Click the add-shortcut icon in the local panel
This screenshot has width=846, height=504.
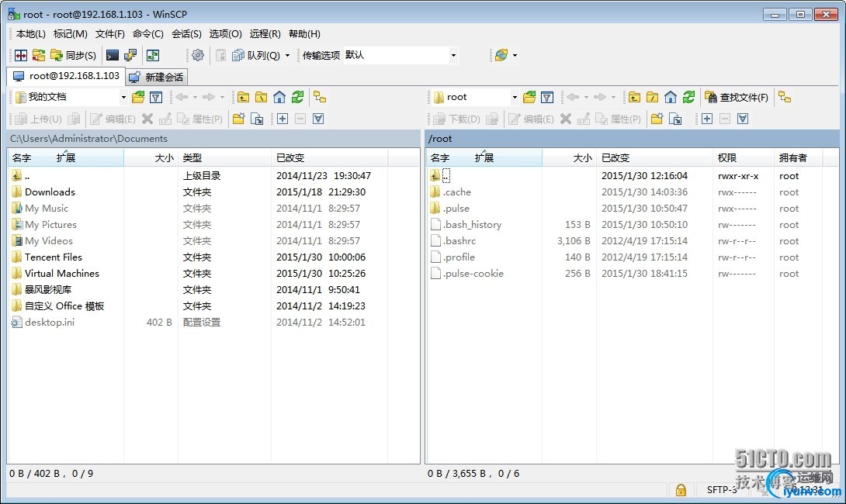257,119
